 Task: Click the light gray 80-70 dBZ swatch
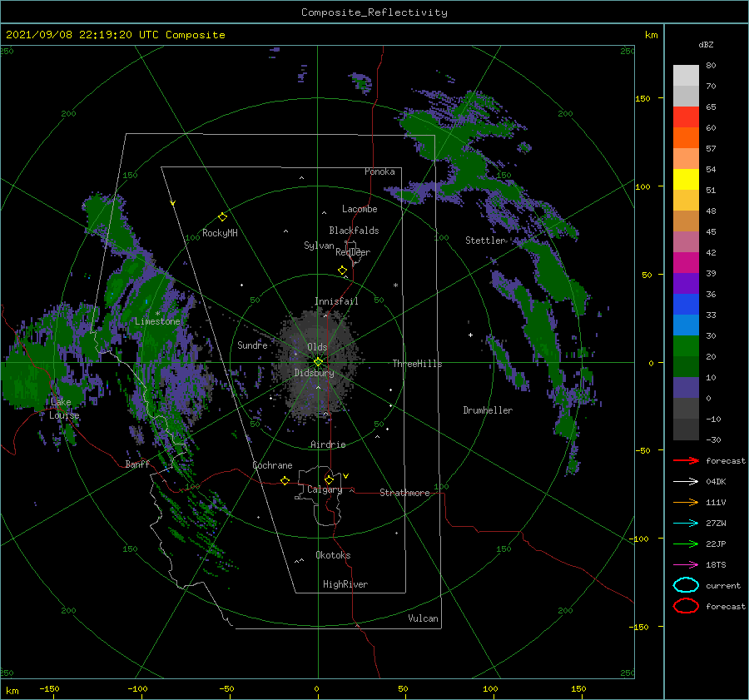(686, 76)
